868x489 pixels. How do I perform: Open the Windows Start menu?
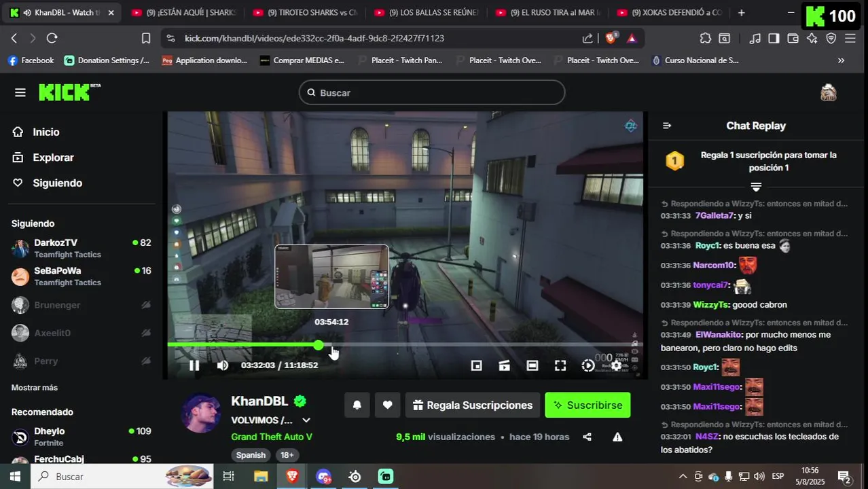click(14, 476)
